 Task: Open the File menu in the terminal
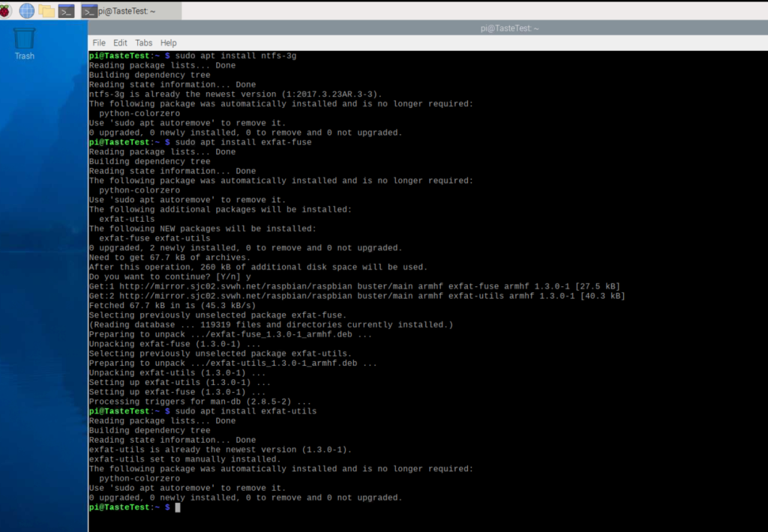(x=98, y=43)
